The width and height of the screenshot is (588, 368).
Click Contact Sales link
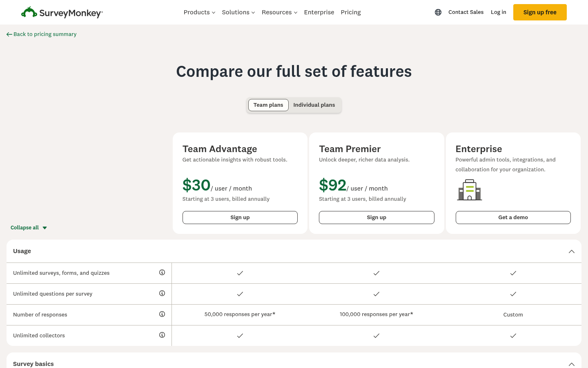[466, 12]
